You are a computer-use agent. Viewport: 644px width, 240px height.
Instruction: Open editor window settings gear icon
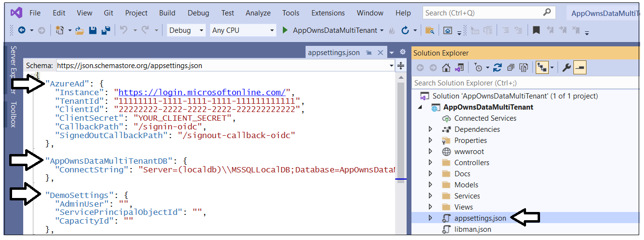403,52
